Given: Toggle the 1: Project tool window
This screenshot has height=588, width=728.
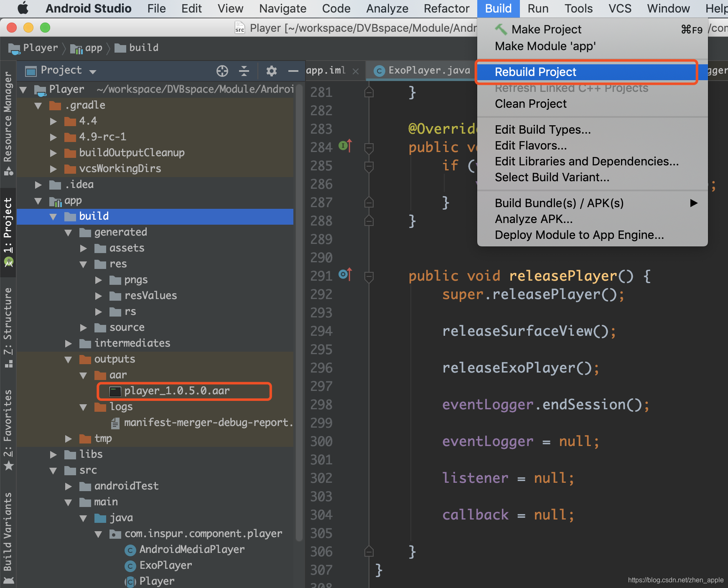Looking at the screenshot, I should click(x=8, y=232).
